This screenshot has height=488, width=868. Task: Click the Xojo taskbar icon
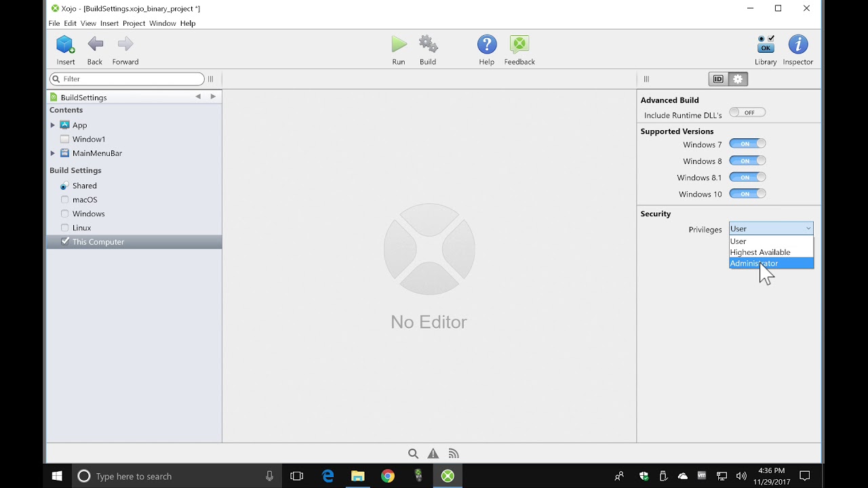[x=448, y=476]
